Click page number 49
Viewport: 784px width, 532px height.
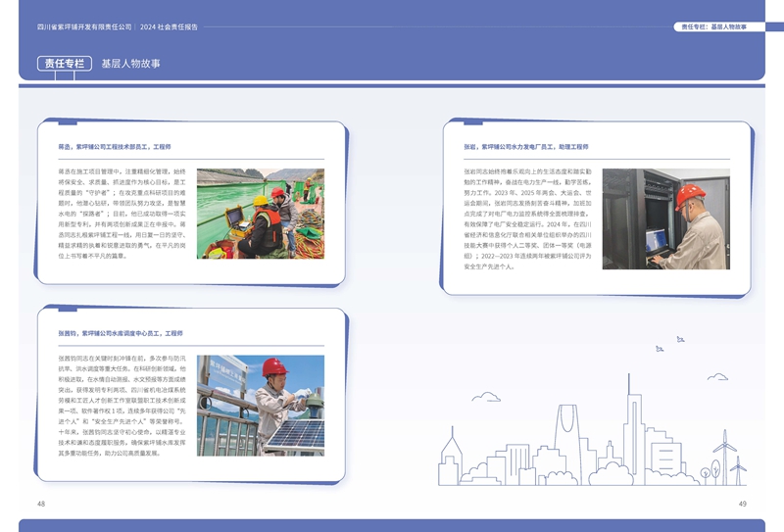tap(742, 504)
